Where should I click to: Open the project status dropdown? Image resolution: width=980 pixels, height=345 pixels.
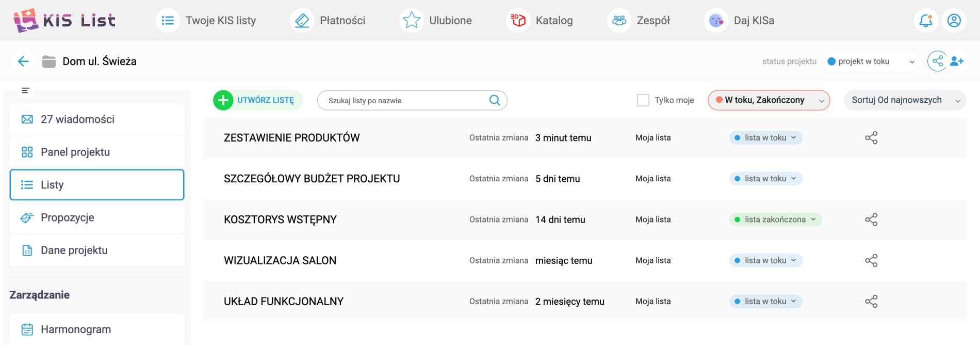tap(871, 61)
